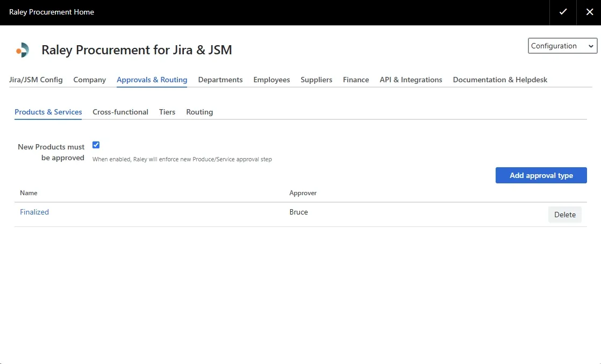This screenshot has width=601, height=364.
Task: Click the Name column header
Action: 28,193
